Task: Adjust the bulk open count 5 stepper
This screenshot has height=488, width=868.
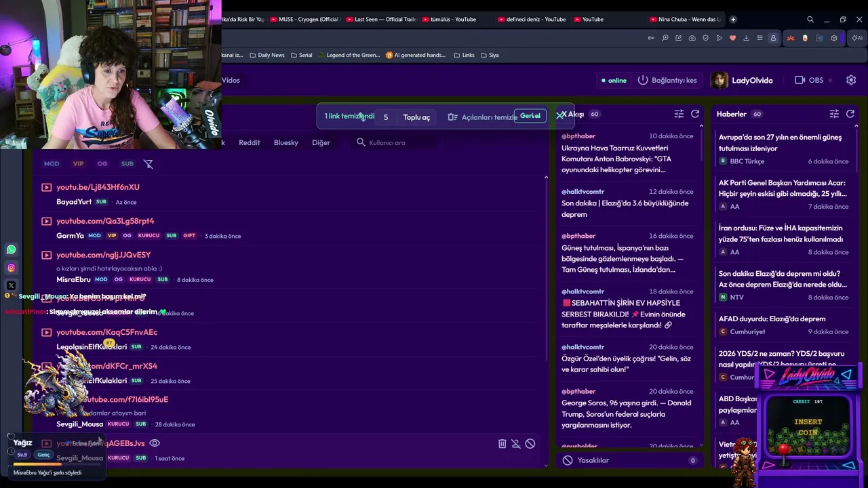Action: click(x=386, y=117)
